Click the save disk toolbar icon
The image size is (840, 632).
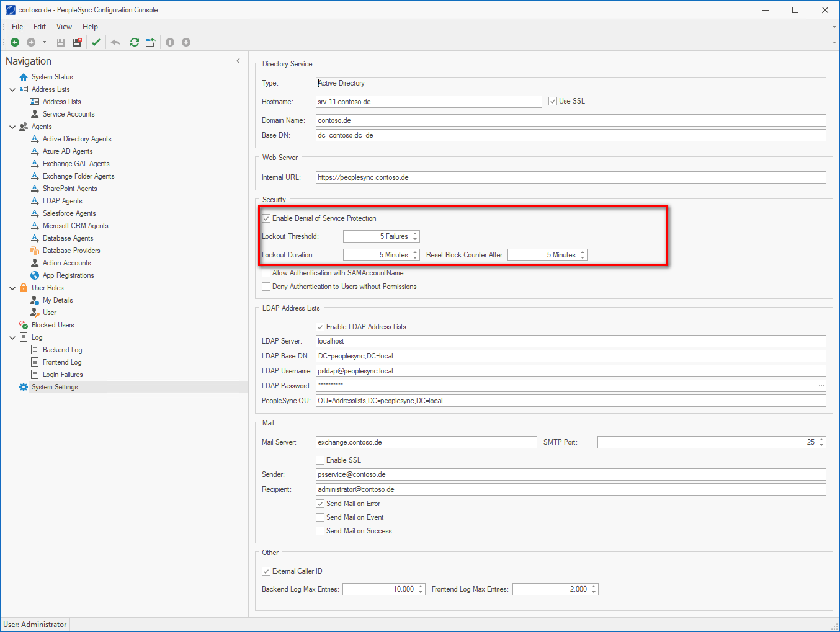[61, 42]
